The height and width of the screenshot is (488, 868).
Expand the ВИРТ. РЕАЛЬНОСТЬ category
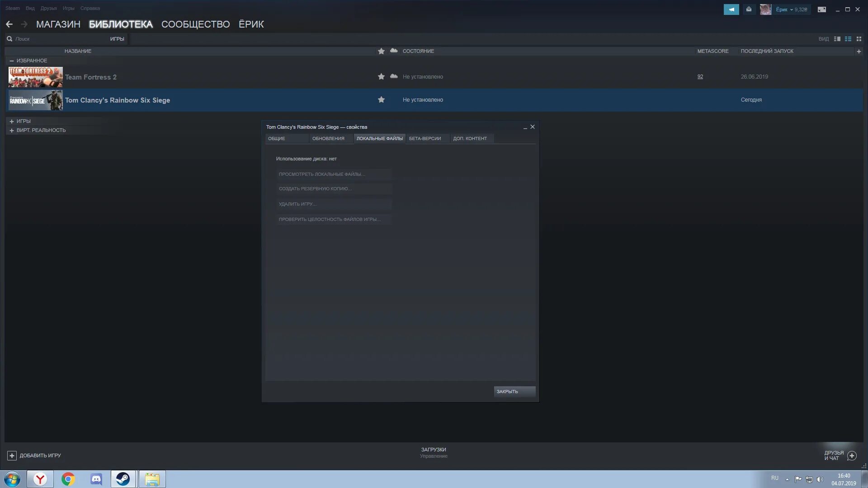pos(12,130)
